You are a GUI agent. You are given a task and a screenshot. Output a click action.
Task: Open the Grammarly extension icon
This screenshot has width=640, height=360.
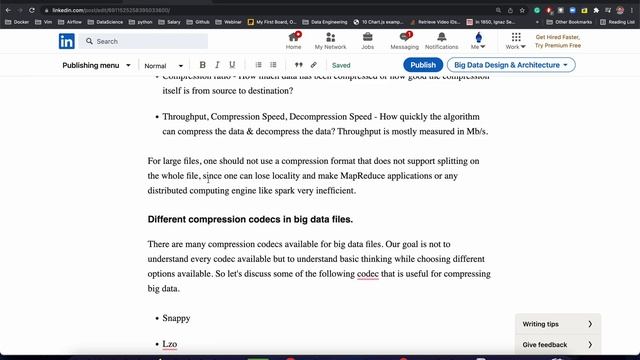(537, 10)
